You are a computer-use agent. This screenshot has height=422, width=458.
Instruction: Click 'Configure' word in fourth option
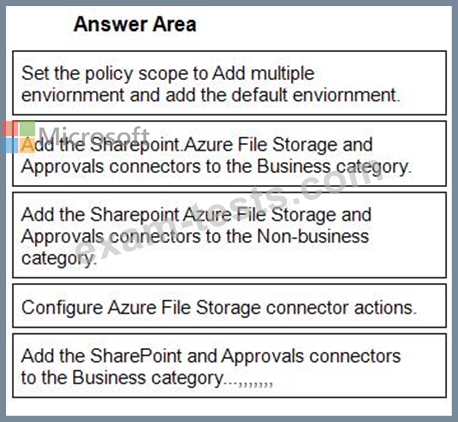[x=62, y=308]
